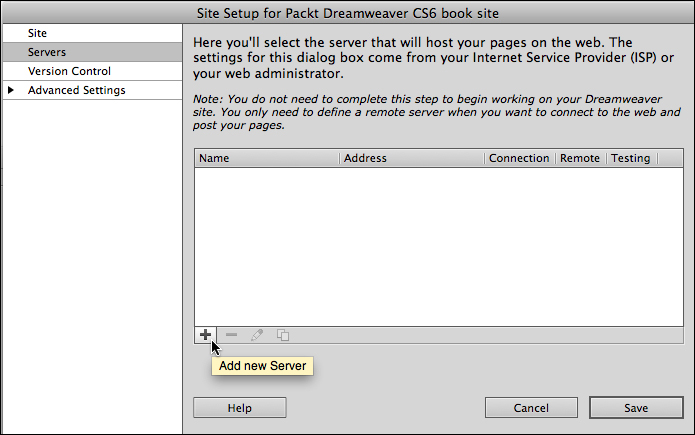Viewport: 695px width, 435px height.
Task: Select the Servers category in the sidebar
Action: (x=46, y=52)
